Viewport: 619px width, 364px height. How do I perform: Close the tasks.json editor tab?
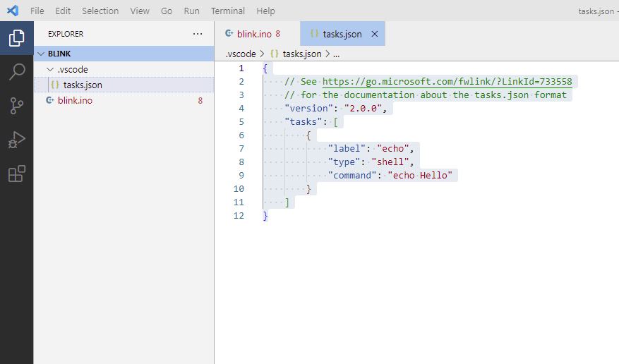click(375, 34)
